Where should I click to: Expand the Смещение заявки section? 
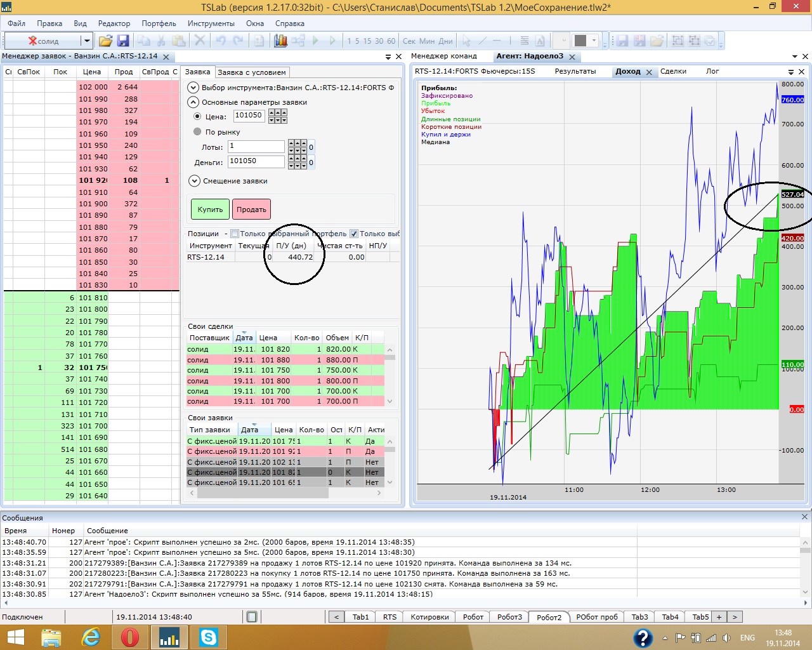point(194,181)
